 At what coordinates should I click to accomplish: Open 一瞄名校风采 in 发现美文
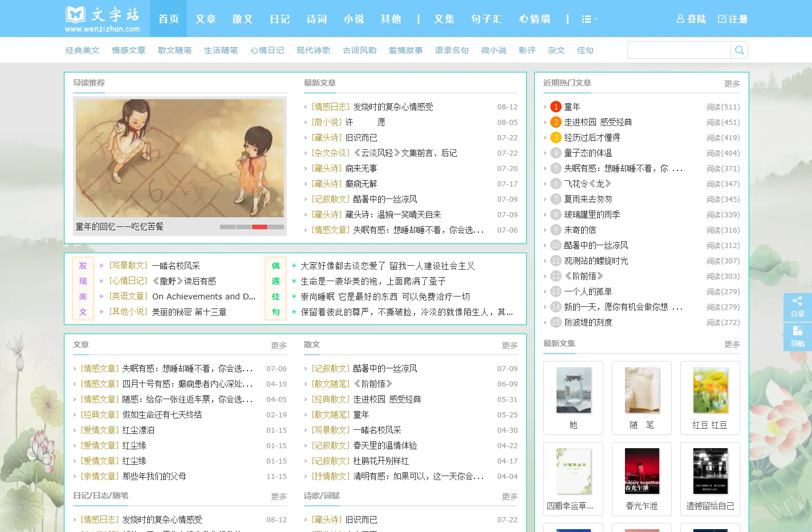pos(176,266)
